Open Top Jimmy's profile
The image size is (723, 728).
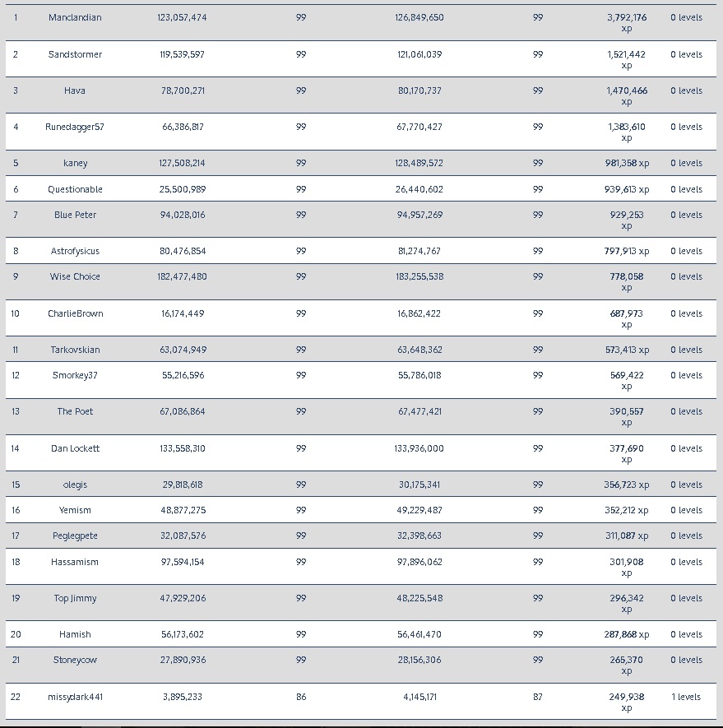(x=75, y=598)
